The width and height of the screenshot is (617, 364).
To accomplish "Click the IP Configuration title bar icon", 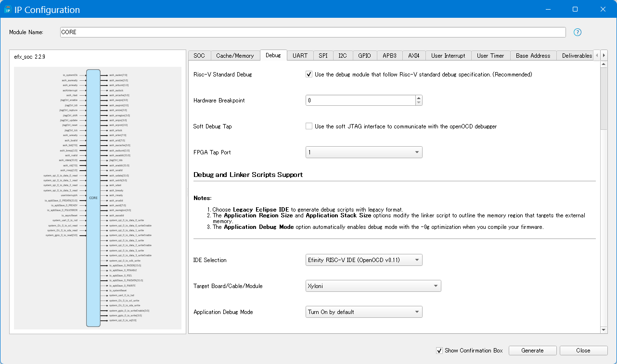I will click(8, 10).
